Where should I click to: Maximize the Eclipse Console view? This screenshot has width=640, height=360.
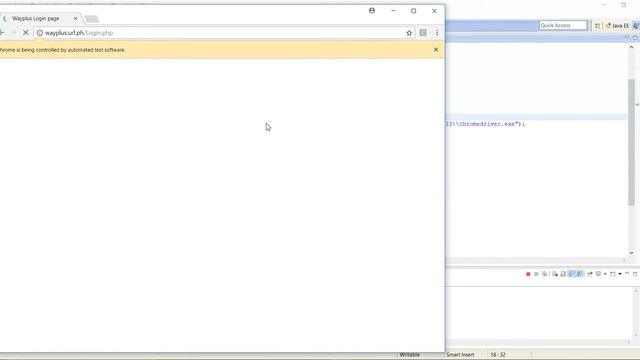point(635,274)
